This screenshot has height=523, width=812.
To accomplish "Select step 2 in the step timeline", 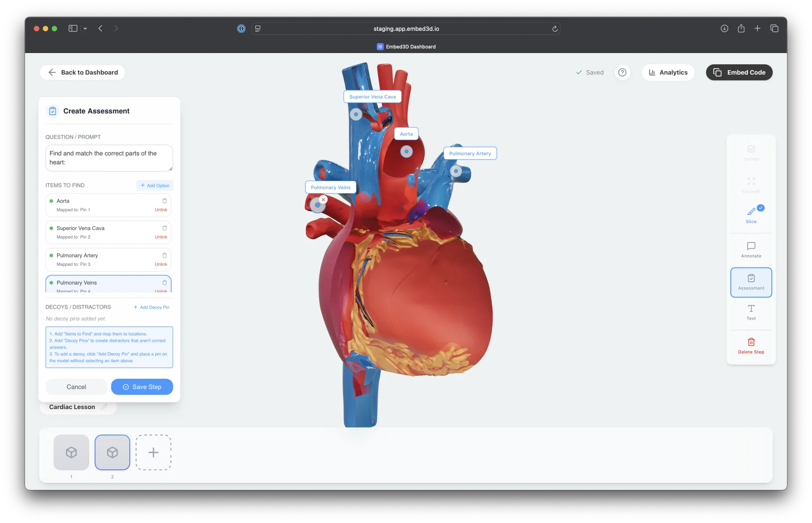I will coord(112,452).
